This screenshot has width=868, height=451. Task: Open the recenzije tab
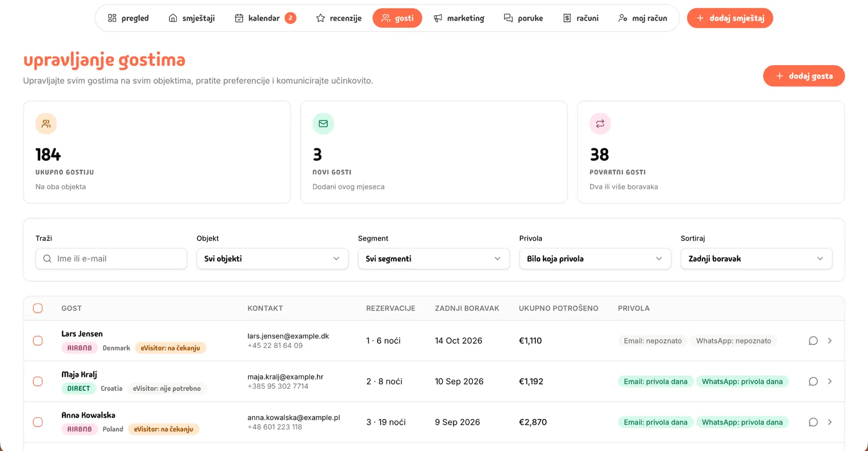point(339,18)
